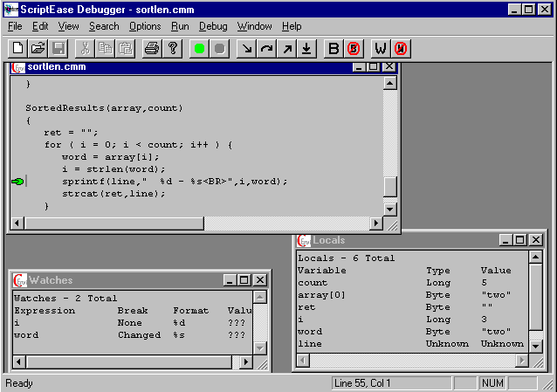Select the 'count' variable in Locals

click(x=413, y=283)
